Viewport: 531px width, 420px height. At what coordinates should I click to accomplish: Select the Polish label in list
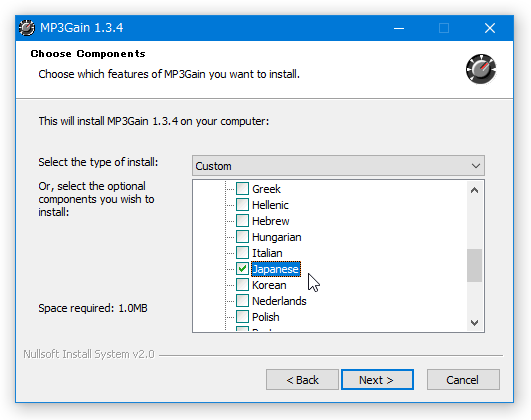tap(266, 317)
